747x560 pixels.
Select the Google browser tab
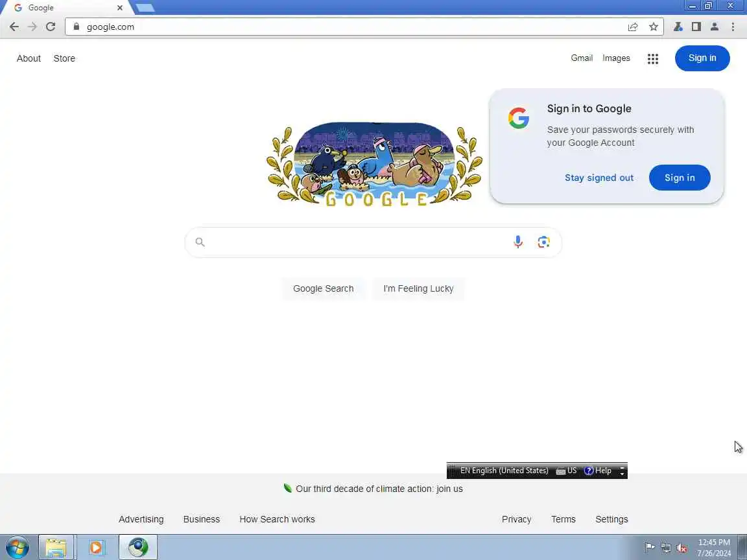coord(67,8)
